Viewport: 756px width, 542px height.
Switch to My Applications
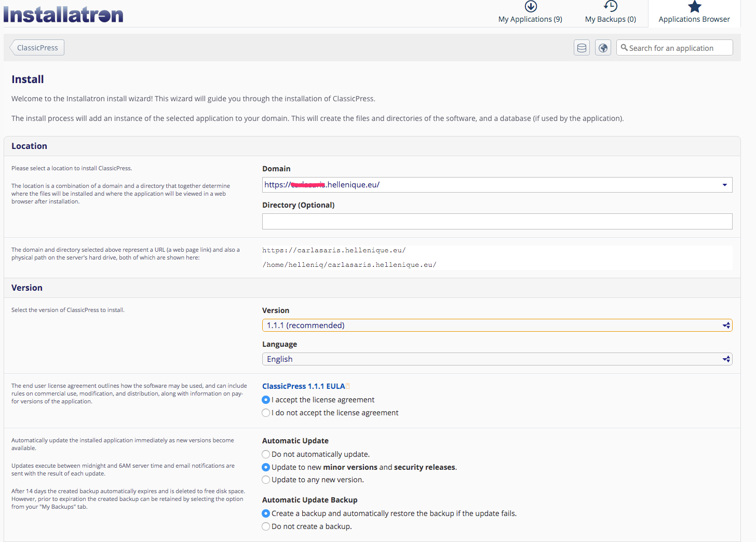tap(530, 19)
